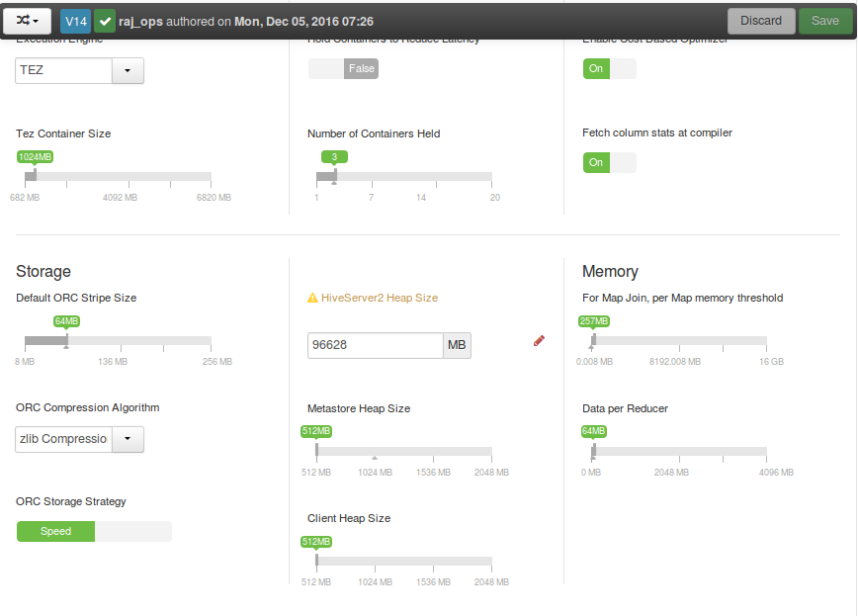The image size is (858, 616).
Task: Click the Discard button
Action: pos(760,21)
